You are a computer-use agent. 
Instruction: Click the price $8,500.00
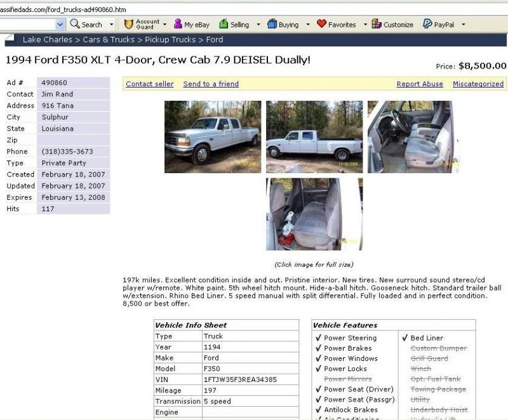(482, 66)
